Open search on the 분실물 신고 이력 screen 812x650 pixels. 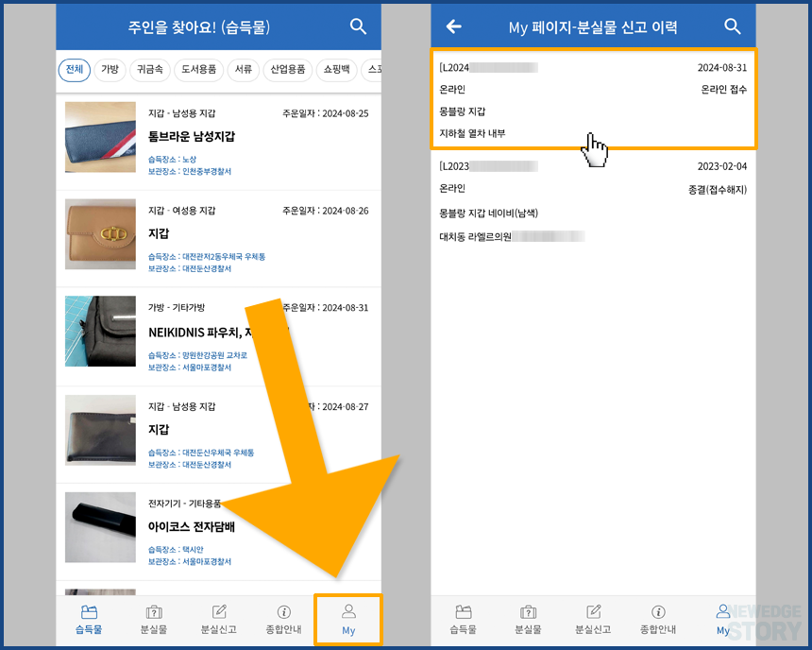click(734, 26)
